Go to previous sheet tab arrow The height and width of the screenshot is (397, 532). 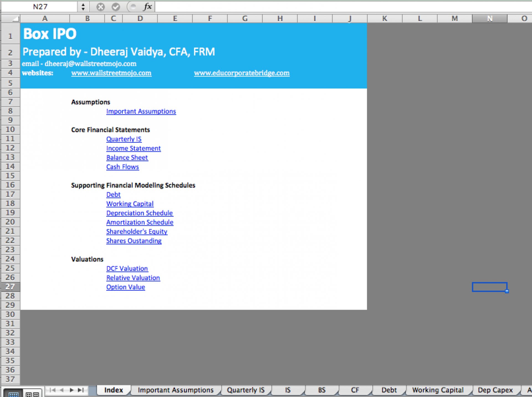[x=62, y=390]
